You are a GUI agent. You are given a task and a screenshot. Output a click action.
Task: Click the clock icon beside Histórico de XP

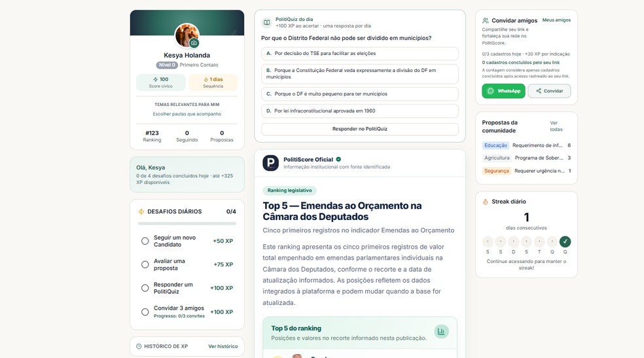(x=139, y=346)
